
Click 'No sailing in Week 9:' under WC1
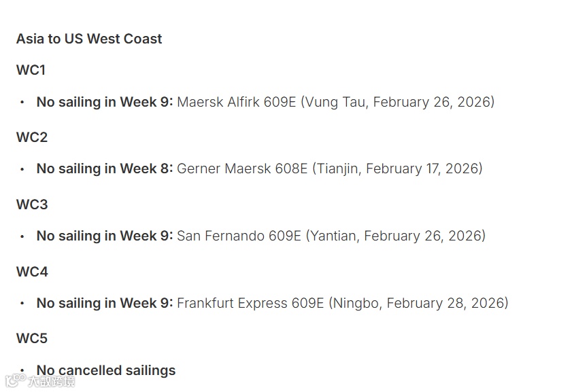[105, 102]
